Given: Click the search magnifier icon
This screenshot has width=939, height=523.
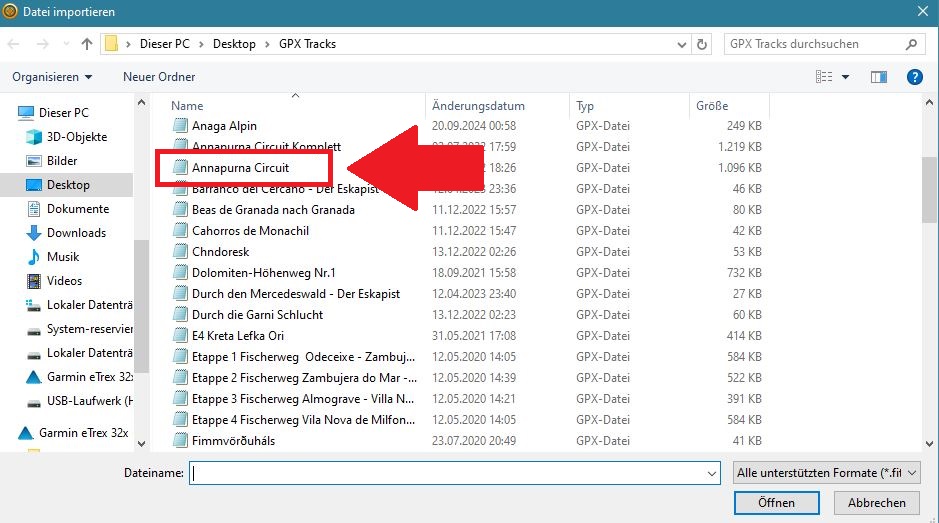Looking at the screenshot, I should (911, 44).
